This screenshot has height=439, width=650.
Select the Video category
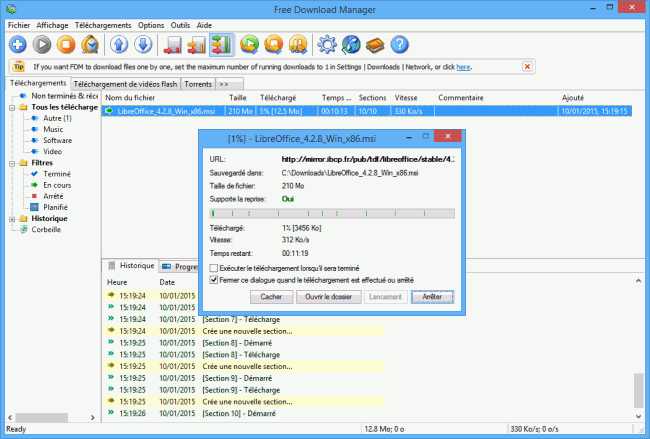click(x=52, y=152)
